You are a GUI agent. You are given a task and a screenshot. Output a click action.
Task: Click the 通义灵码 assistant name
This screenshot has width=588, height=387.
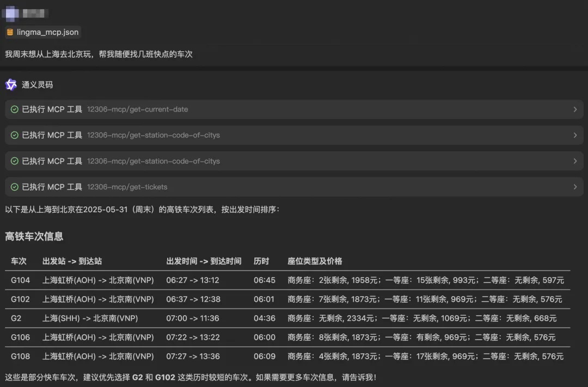click(x=37, y=85)
